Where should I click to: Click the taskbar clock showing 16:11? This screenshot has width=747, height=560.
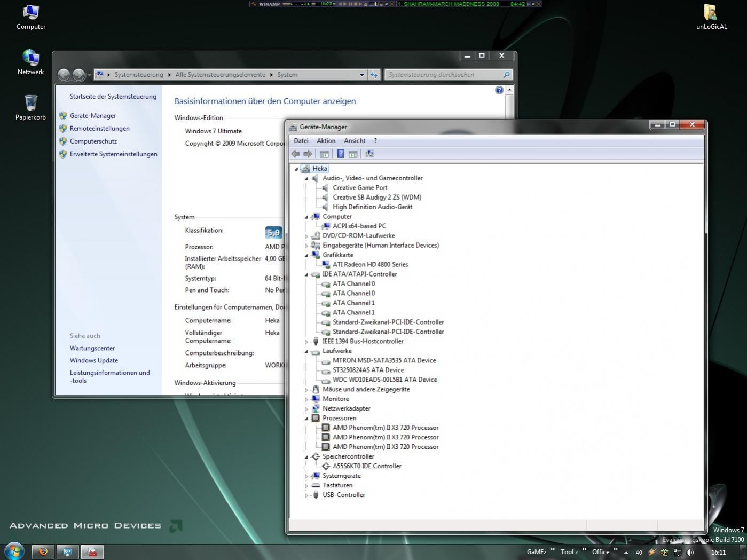pos(718,553)
